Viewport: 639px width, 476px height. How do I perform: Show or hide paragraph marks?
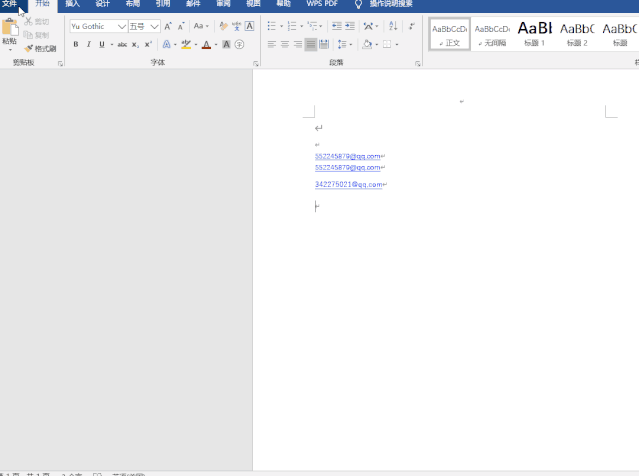(412, 26)
